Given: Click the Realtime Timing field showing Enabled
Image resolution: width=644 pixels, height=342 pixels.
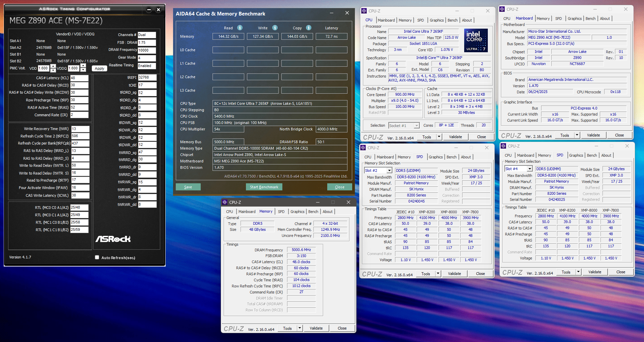Looking at the screenshot, I should coord(147,66).
